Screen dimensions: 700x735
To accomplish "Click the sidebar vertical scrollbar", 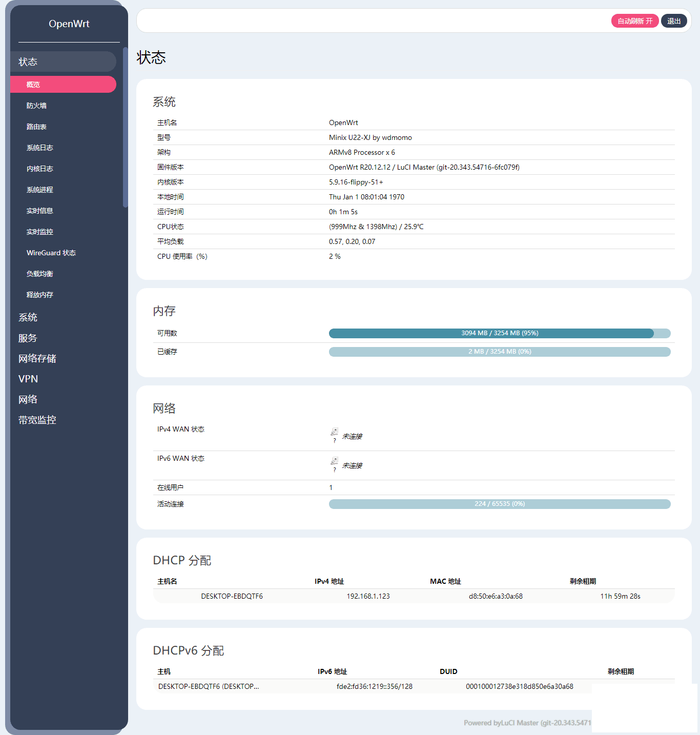I will pos(126,127).
